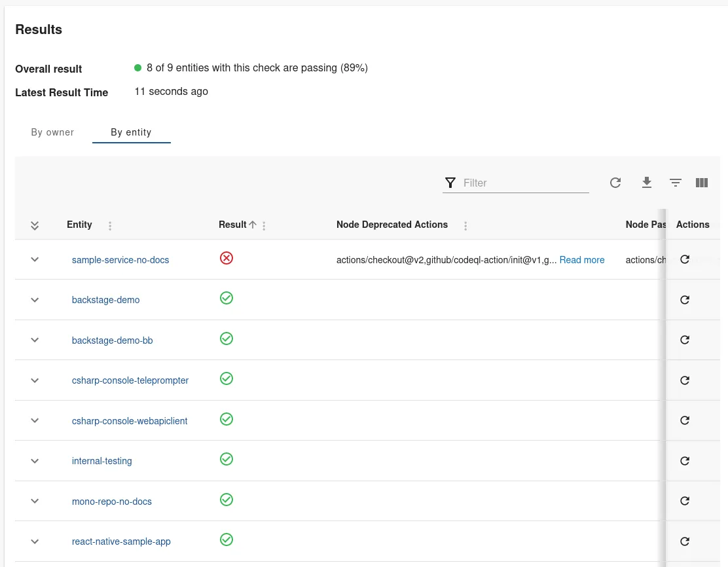Click the download results icon
728x567 pixels.
point(647,183)
